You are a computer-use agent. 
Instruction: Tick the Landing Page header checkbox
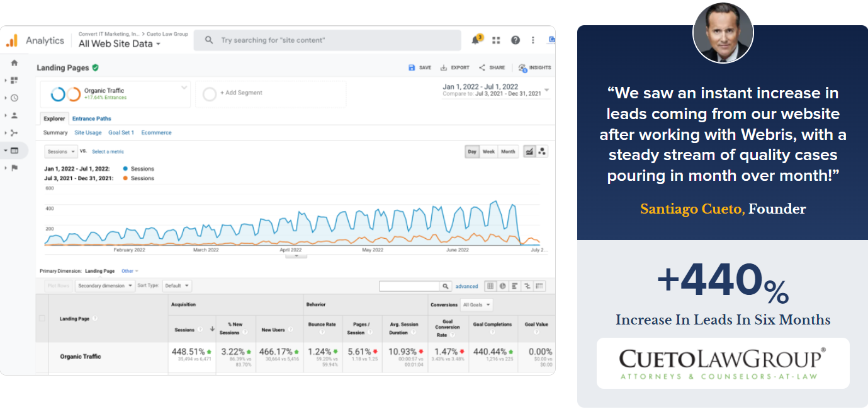point(43,318)
